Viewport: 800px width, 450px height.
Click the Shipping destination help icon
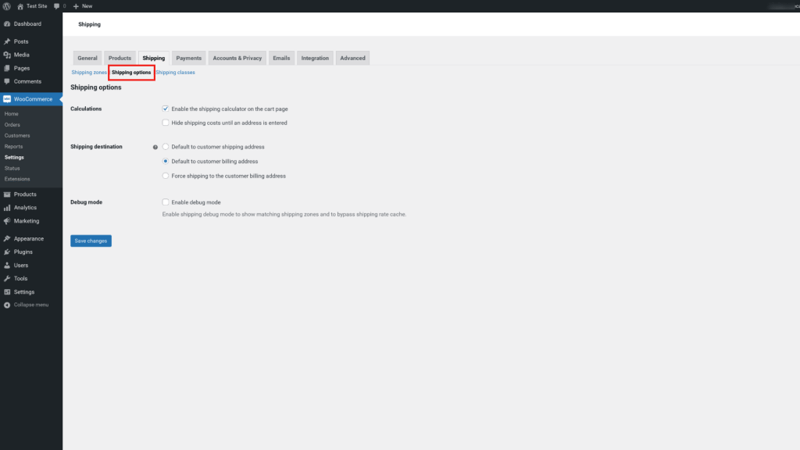point(155,147)
